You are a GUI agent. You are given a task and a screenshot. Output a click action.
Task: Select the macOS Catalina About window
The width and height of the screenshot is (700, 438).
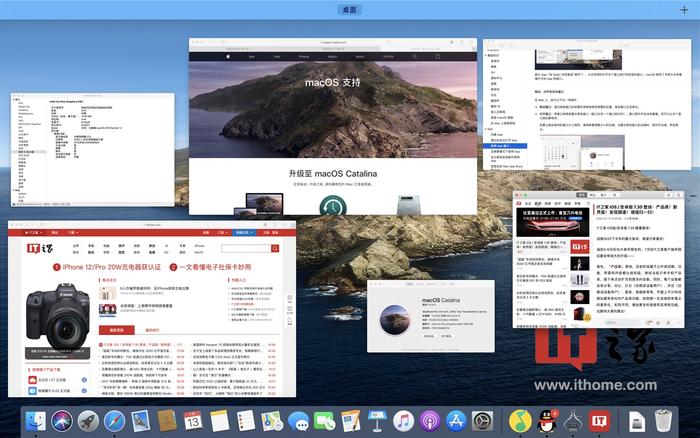431,316
